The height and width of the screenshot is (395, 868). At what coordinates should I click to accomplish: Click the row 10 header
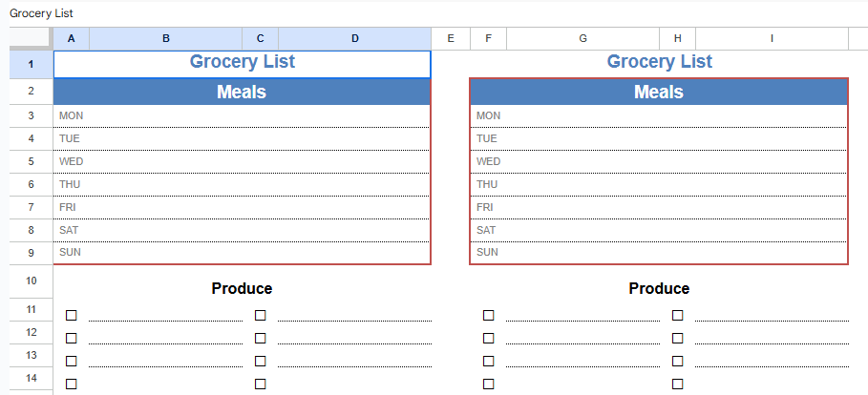click(32, 281)
